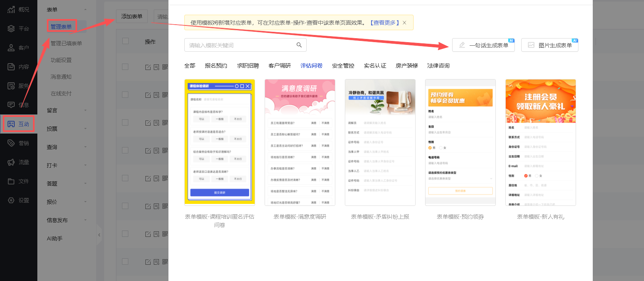Open the 客户 customer sidebar icon

click(x=11, y=48)
